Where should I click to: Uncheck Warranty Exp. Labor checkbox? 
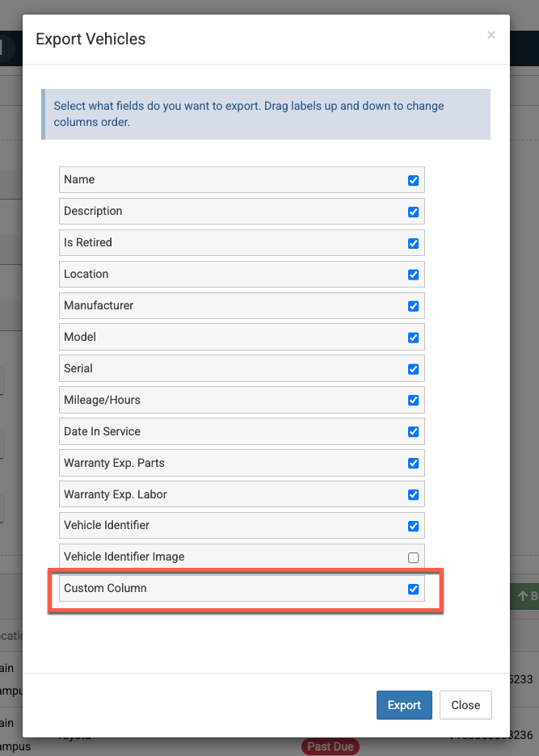coord(413,495)
